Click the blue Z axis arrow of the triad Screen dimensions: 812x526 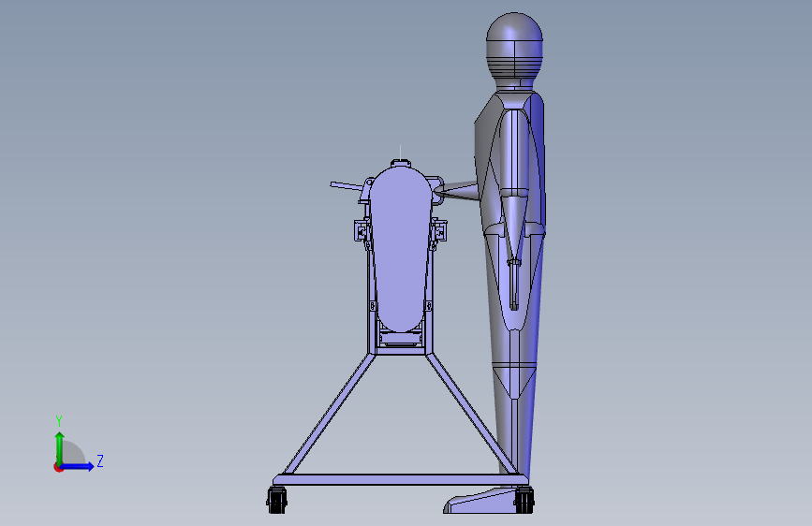pyautogui.click(x=78, y=466)
